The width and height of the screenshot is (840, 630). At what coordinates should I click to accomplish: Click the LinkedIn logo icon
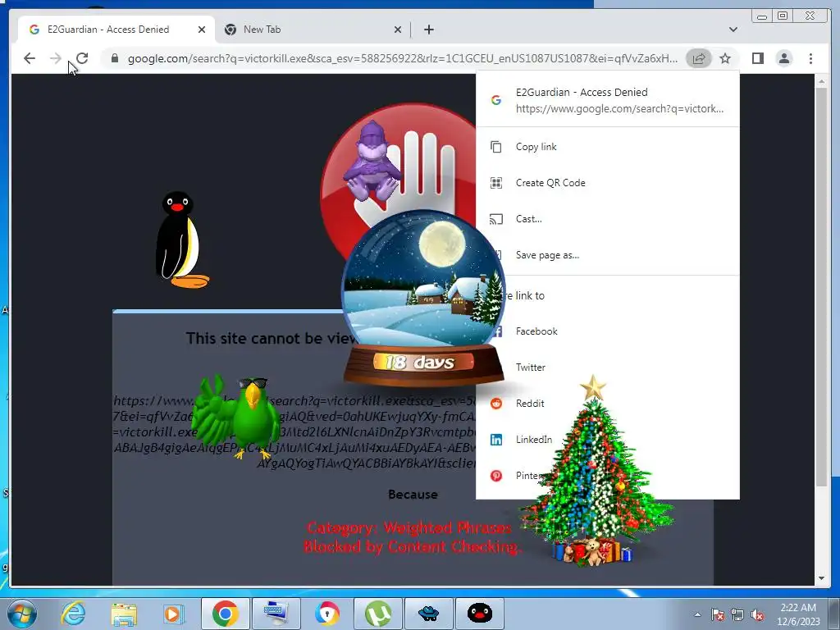click(496, 440)
